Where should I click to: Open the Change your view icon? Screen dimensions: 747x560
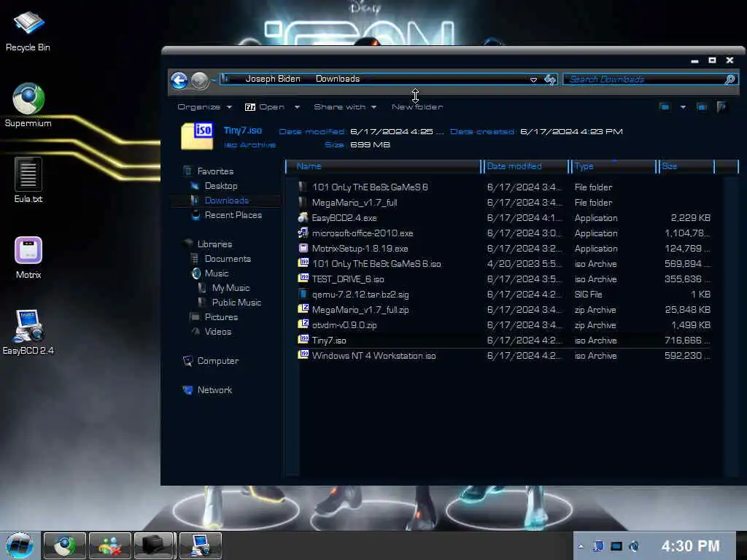(665, 106)
